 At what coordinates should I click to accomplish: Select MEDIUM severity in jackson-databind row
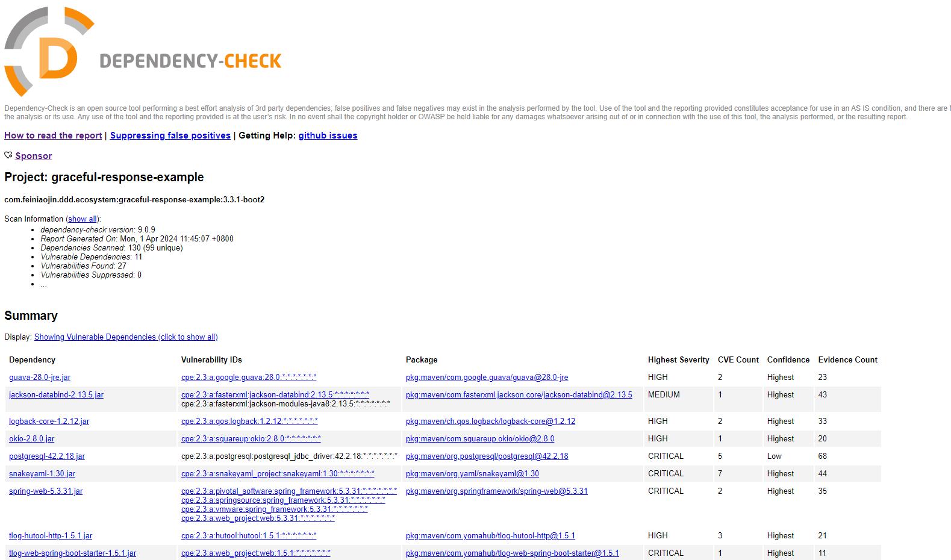pyautogui.click(x=664, y=395)
